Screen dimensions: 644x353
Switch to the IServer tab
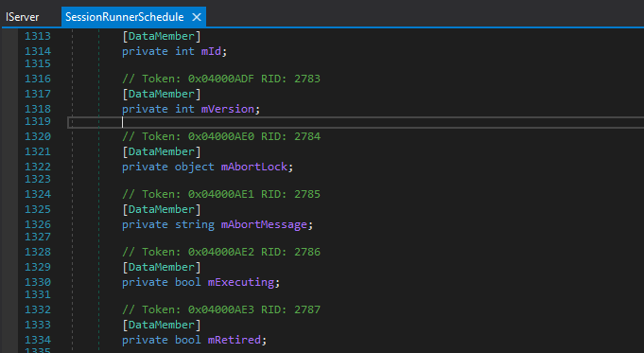click(22, 17)
